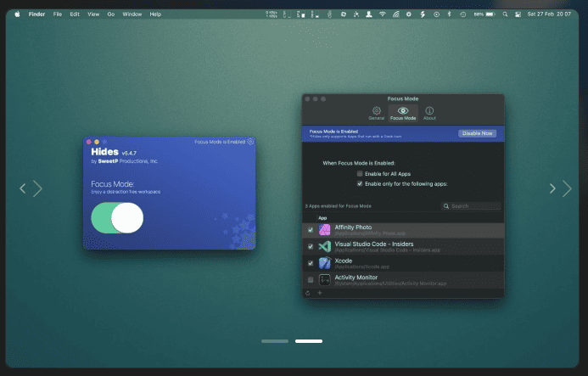The image size is (588, 376).
Task: Toggle Enable only for the following apps
Action: click(360, 183)
